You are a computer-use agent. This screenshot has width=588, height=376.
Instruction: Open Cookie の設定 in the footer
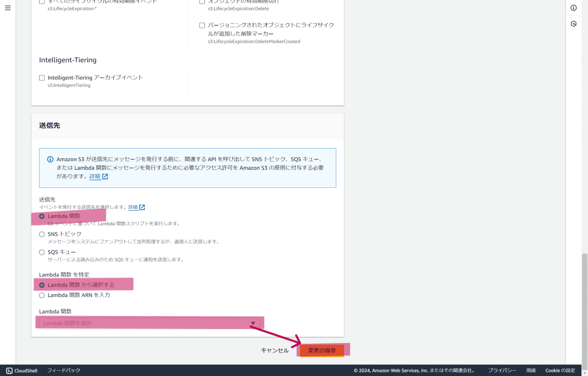[560, 370]
